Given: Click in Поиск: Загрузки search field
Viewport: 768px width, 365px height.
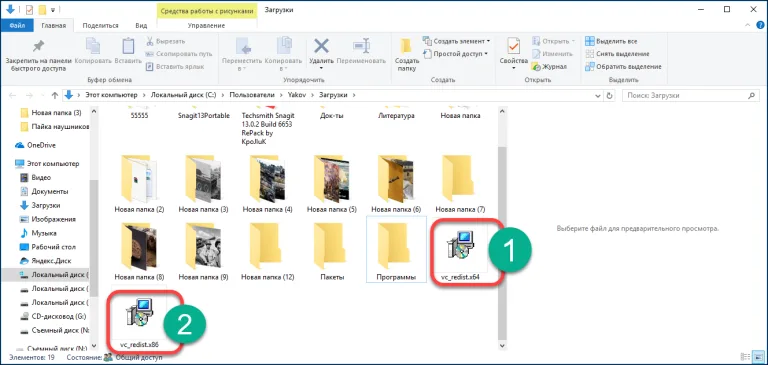Looking at the screenshot, I should tap(691, 96).
